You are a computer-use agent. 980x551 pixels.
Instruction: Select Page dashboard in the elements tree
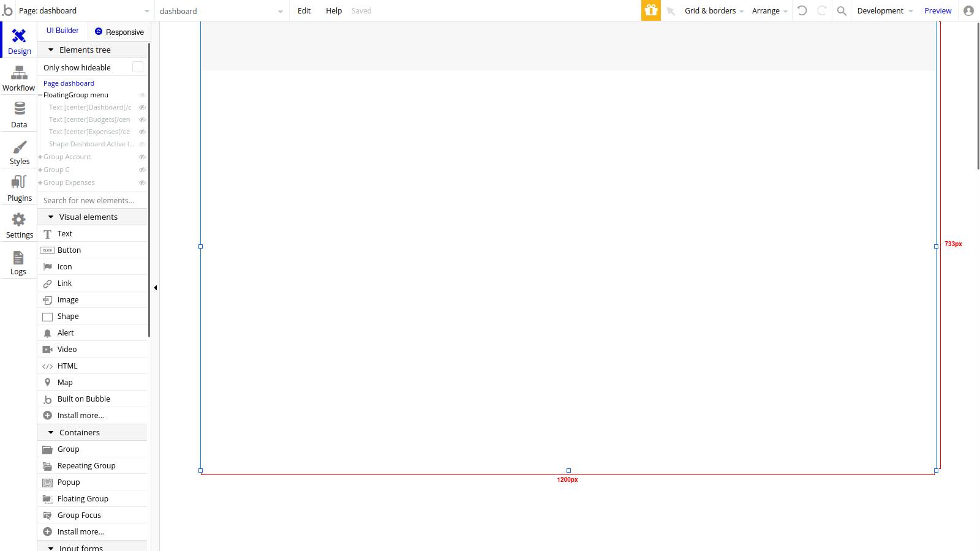click(x=69, y=83)
